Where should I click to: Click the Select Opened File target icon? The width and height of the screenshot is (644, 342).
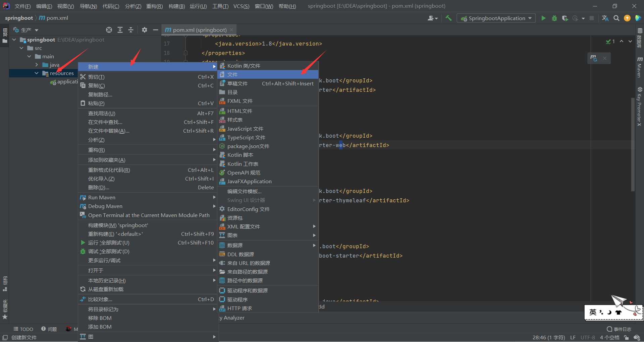coord(109,30)
